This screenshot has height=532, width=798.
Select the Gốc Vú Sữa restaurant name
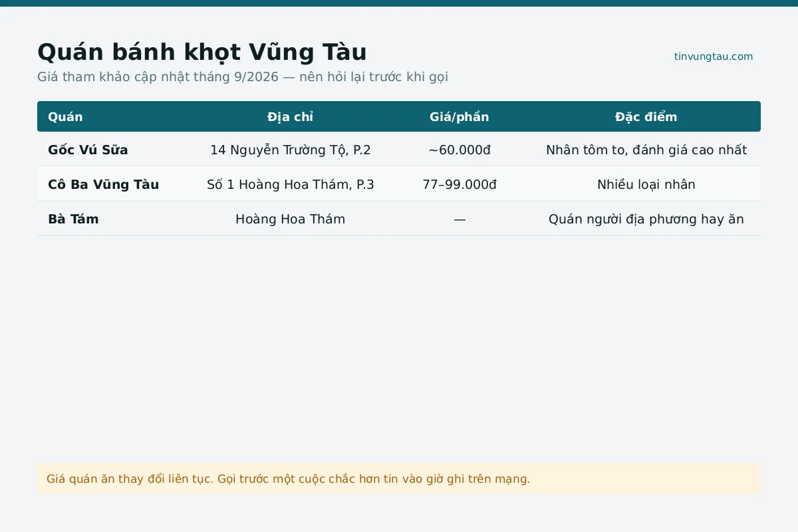(x=88, y=150)
